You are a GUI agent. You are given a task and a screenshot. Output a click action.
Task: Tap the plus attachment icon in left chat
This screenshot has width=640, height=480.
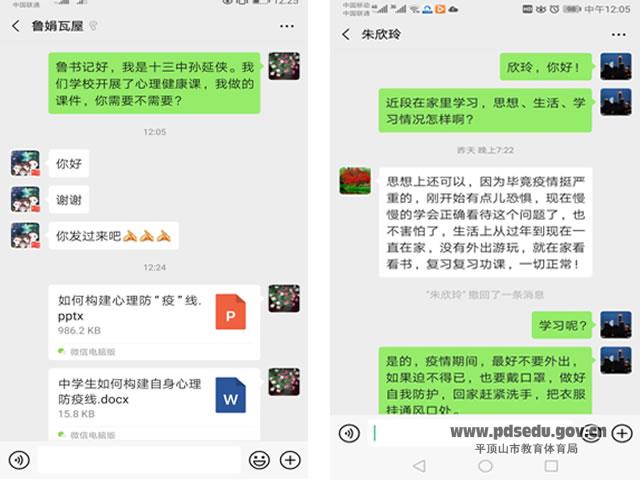click(290, 460)
